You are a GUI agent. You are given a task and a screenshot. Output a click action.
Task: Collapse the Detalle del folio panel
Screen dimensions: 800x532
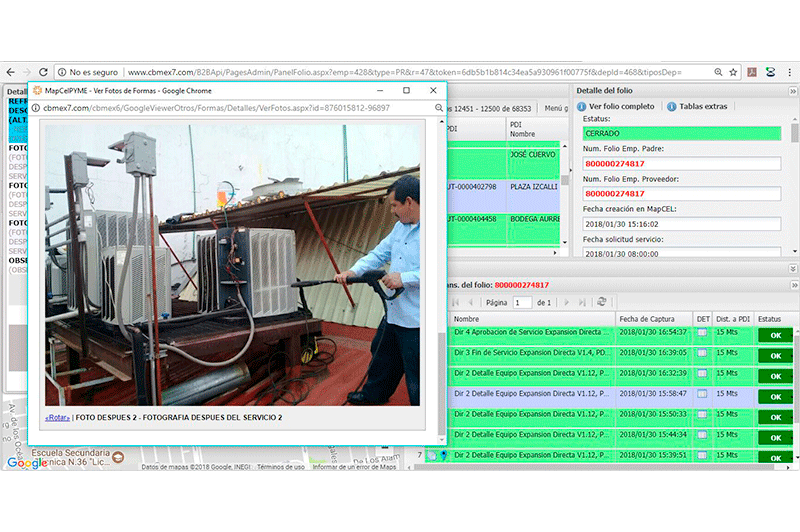pyautogui.click(x=792, y=91)
